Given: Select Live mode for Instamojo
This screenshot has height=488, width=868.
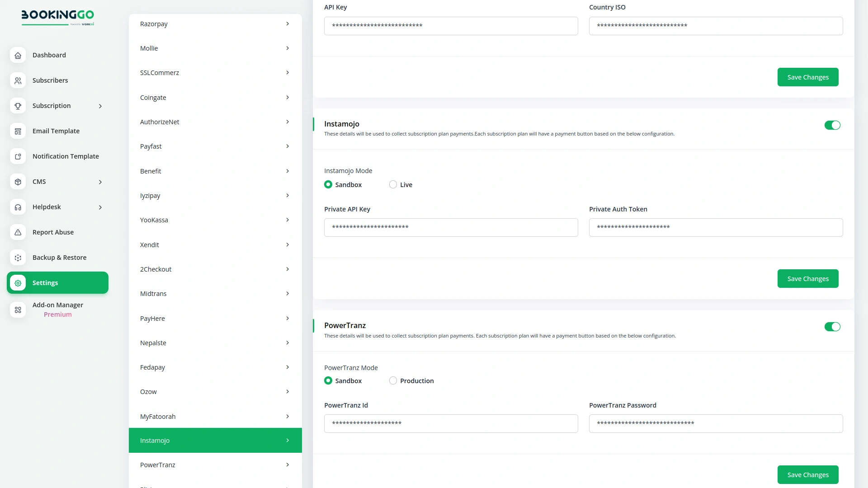Looking at the screenshot, I should click(393, 184).
